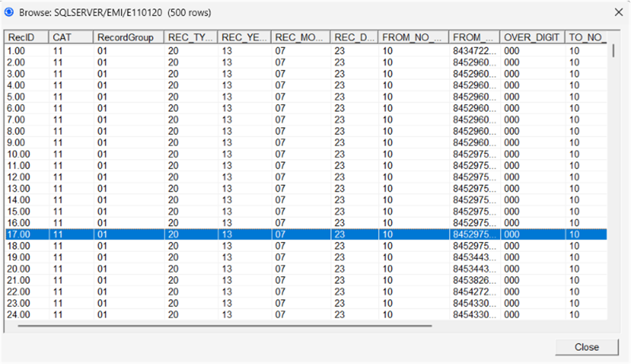Select row with RecID 22.00
Viewport: 631px width, 364px height.
(x=305, y=292)
